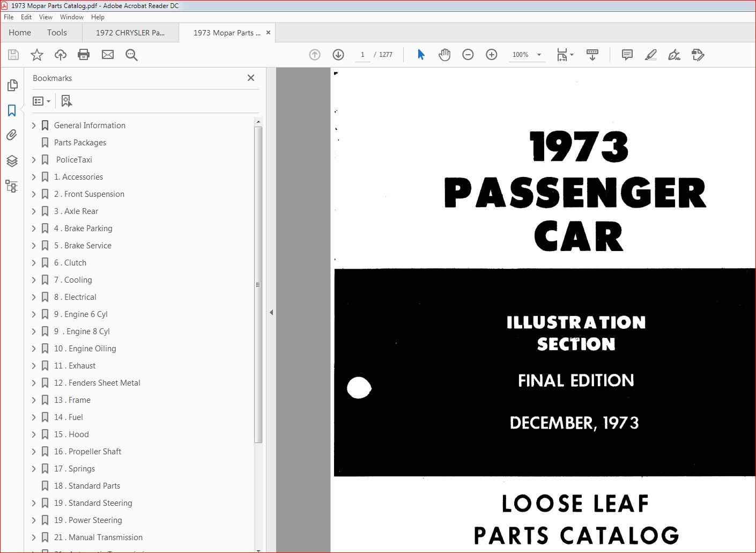Open the Window menu
This screenshot has width=756, height=553.
(72, 17)
